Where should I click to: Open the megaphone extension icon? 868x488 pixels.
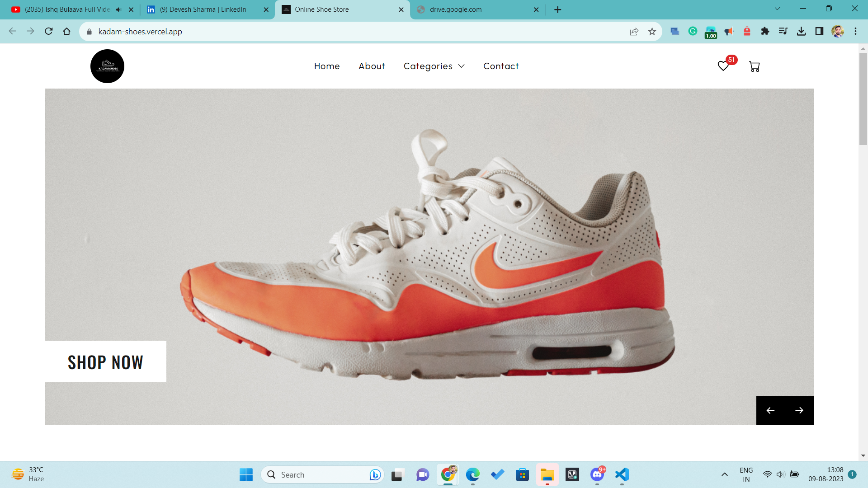[729, 31]
